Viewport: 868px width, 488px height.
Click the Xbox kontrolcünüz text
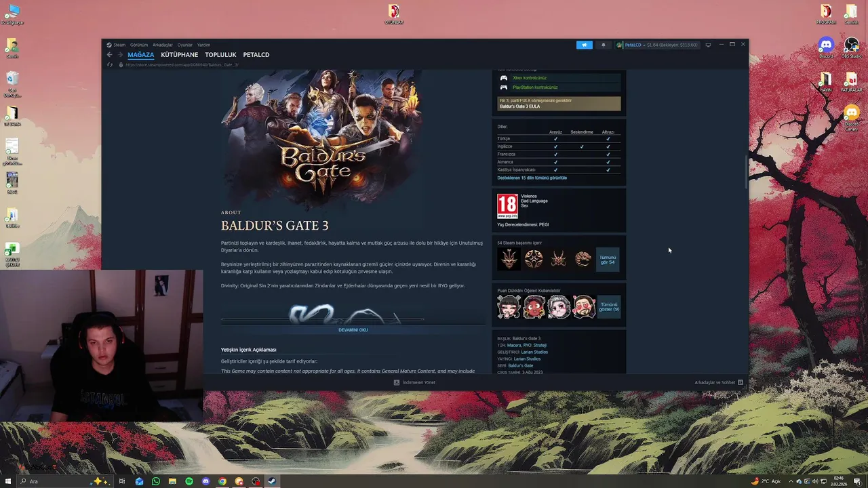click(530, 78)
